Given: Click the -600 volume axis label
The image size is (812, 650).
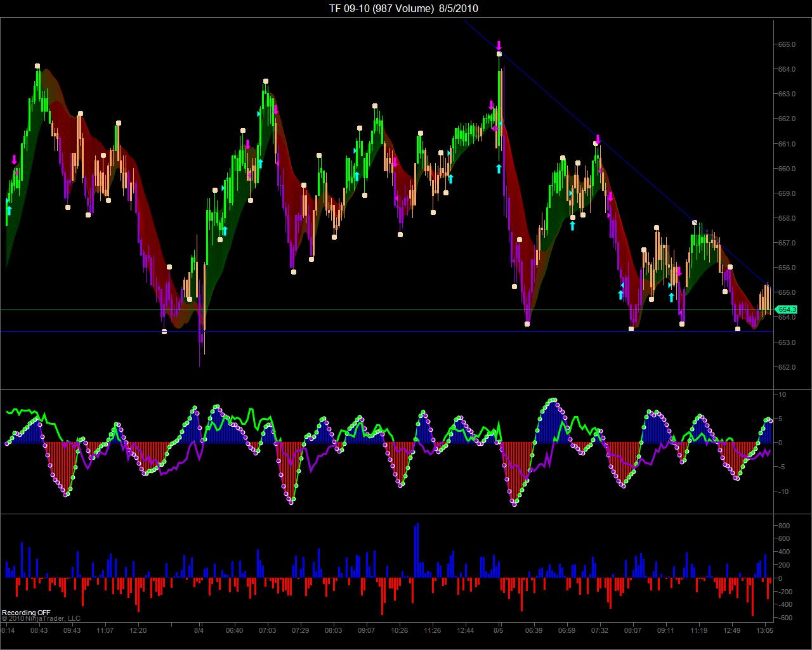Looking at the screenshot, I should pyautogui.click(x=786, y=618).
